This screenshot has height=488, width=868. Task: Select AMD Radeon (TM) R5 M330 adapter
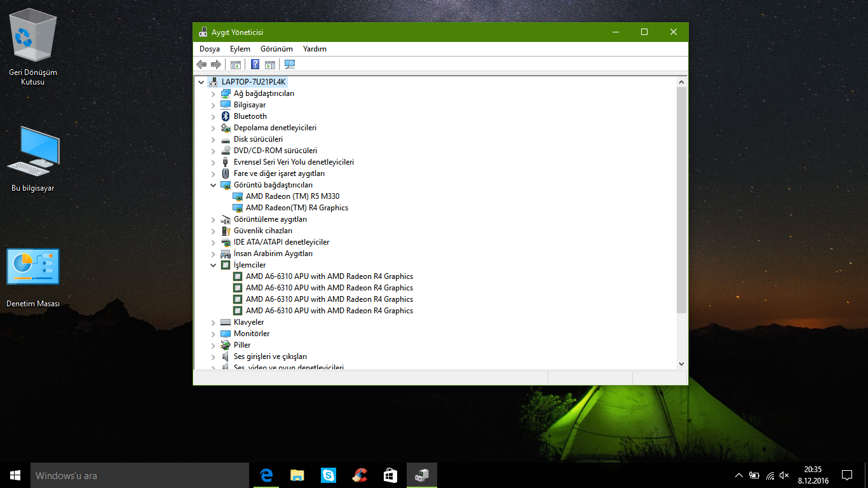click(x=292, y=196)
